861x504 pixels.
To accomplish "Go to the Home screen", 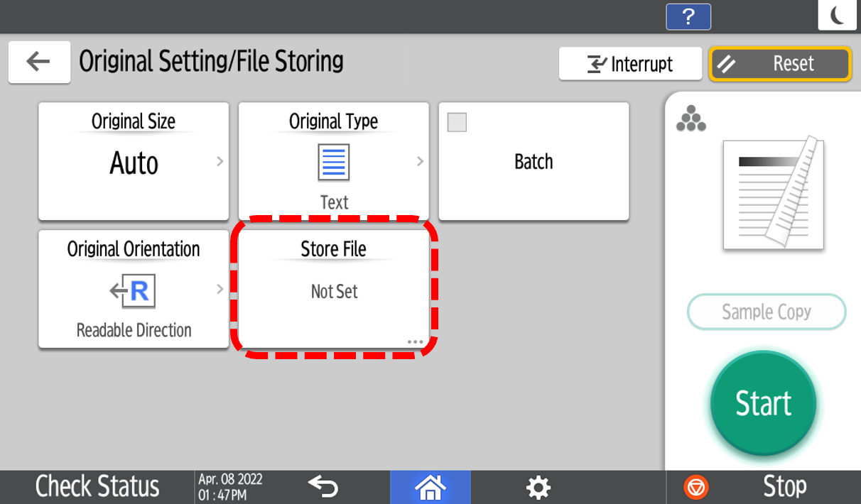I will click(x=430, y=487).
